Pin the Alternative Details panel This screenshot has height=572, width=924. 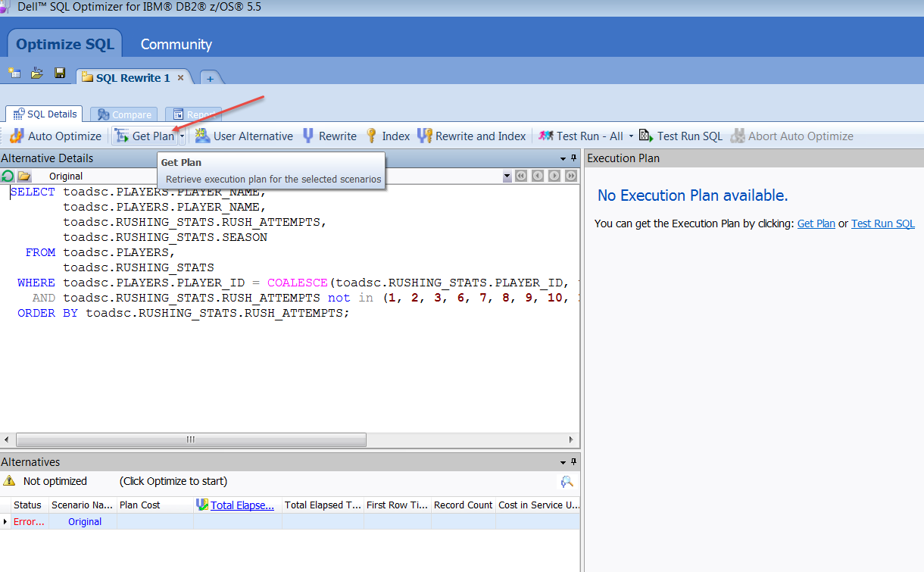[x=574, y=158]
